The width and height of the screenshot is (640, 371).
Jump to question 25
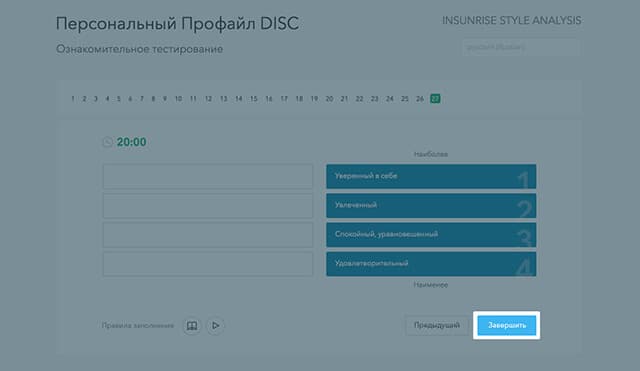pos(405,99)
